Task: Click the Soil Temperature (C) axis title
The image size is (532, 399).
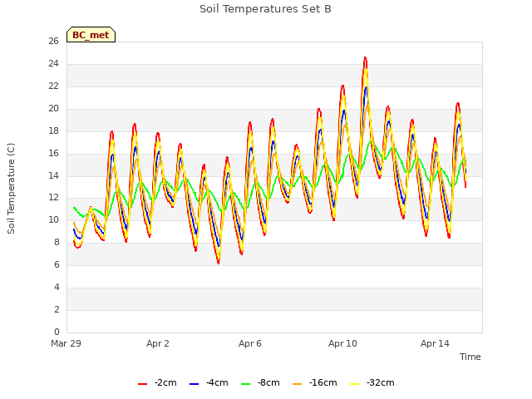Action: point(11,189)
